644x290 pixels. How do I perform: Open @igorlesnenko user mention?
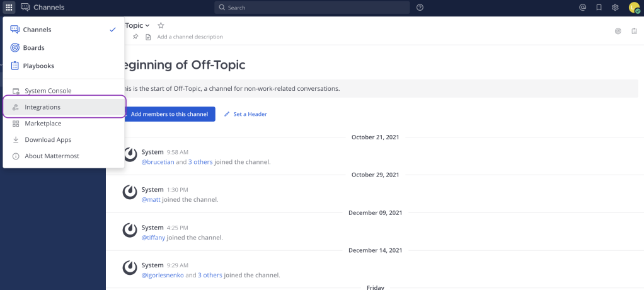(x=163, y=275)
